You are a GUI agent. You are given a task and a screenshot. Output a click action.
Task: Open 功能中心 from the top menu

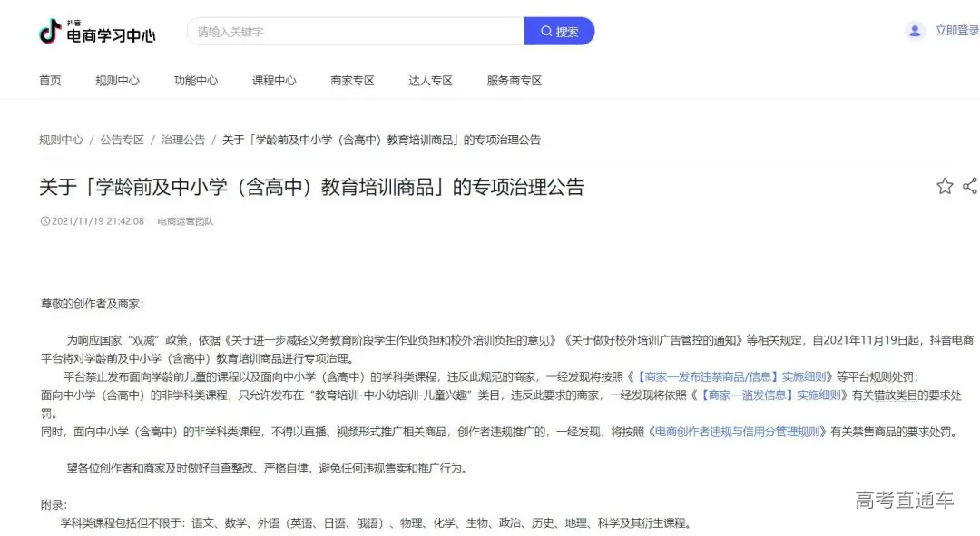tap(196, 80)
